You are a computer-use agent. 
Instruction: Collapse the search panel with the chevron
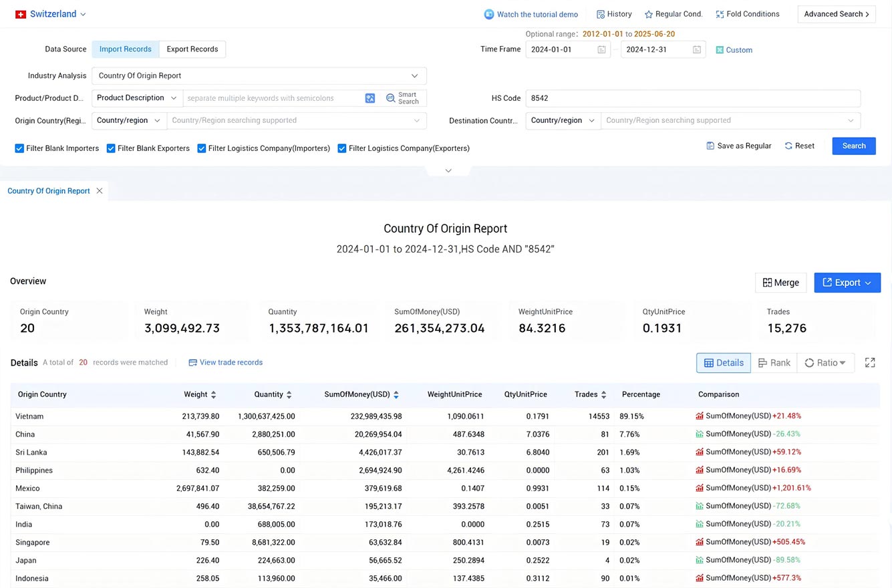pyautogui.click(x=448, y=171)
